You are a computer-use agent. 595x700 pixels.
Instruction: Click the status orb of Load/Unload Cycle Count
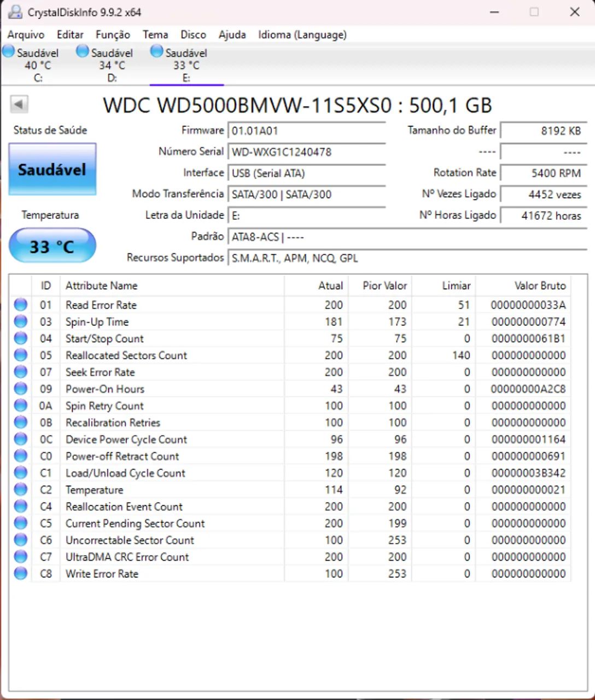[x=21, y=472]
